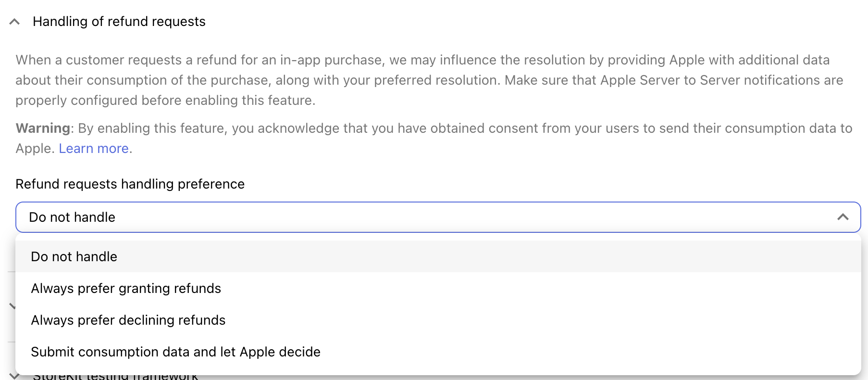The width and height of the screenshot is (868, 380).
Task: Click the Handling of refund requests heading
Action: (x=119, y=22)
